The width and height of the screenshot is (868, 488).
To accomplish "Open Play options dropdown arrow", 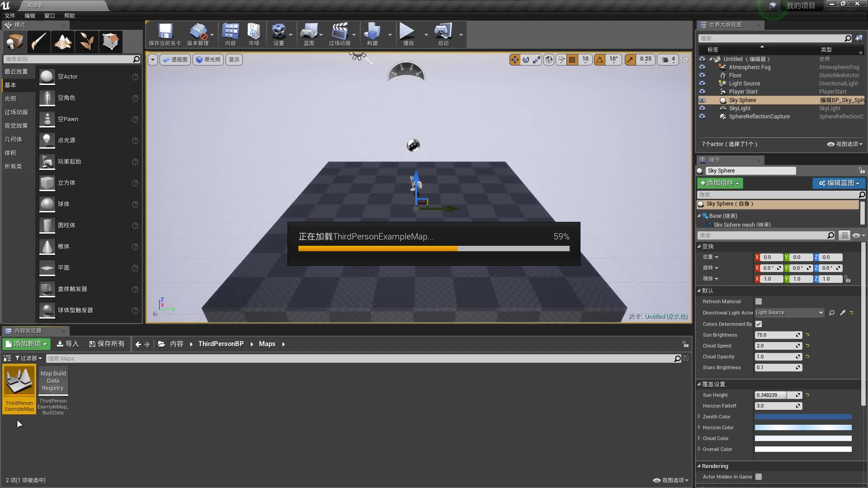I will coord(426,34).
